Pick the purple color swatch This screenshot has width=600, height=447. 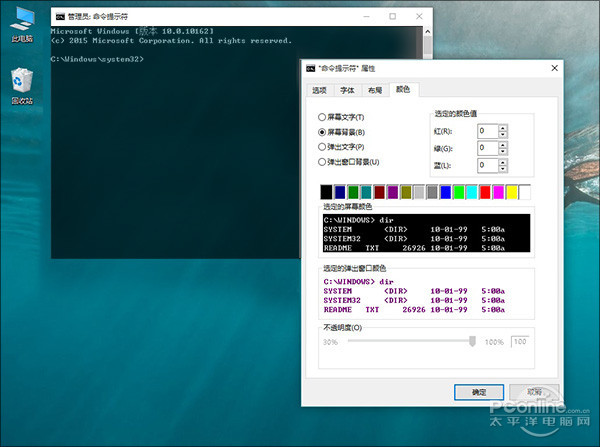[393, 192]
